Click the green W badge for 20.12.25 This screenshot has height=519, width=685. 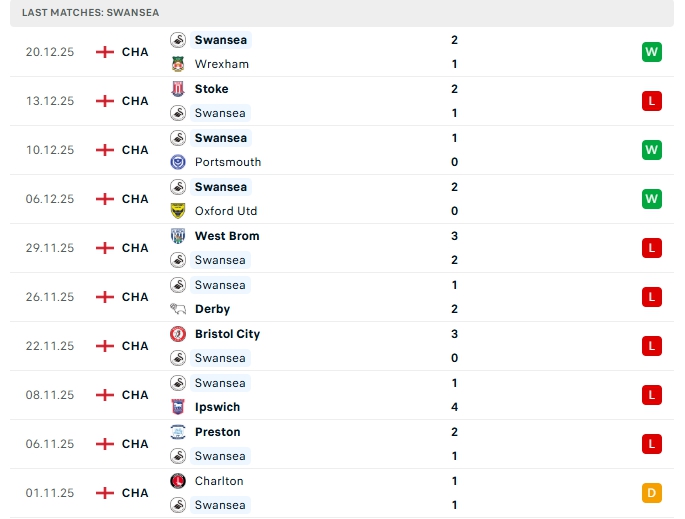click(652, 52)
